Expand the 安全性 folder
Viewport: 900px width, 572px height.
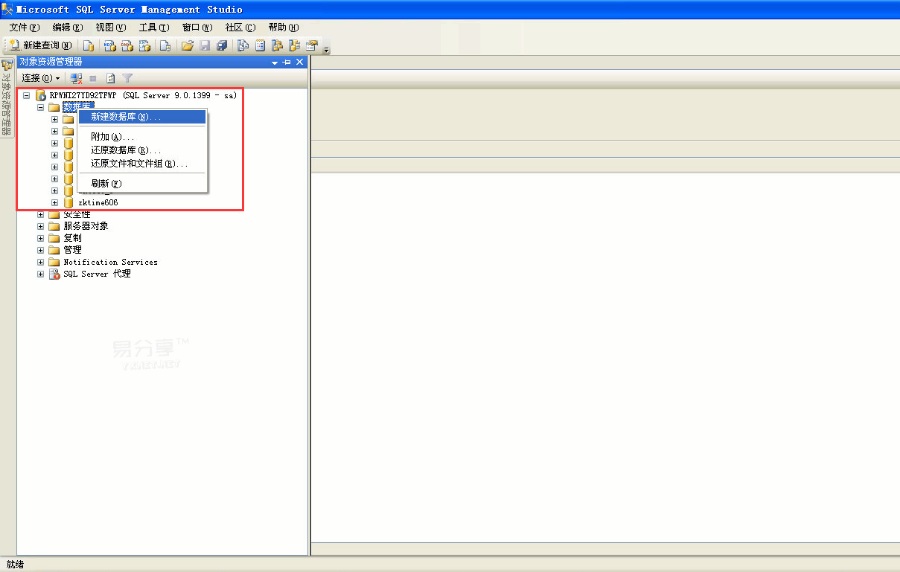pos(40,215)
